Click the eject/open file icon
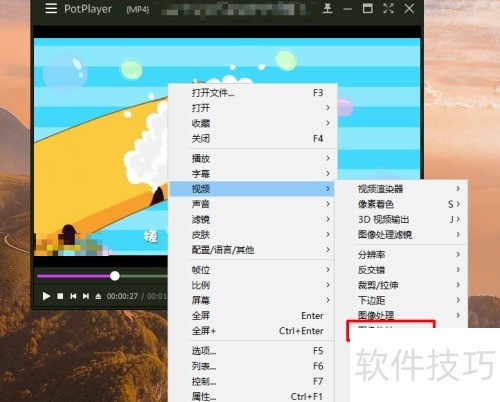The width and height of the screenshot is (500, 402). [98, 296]
